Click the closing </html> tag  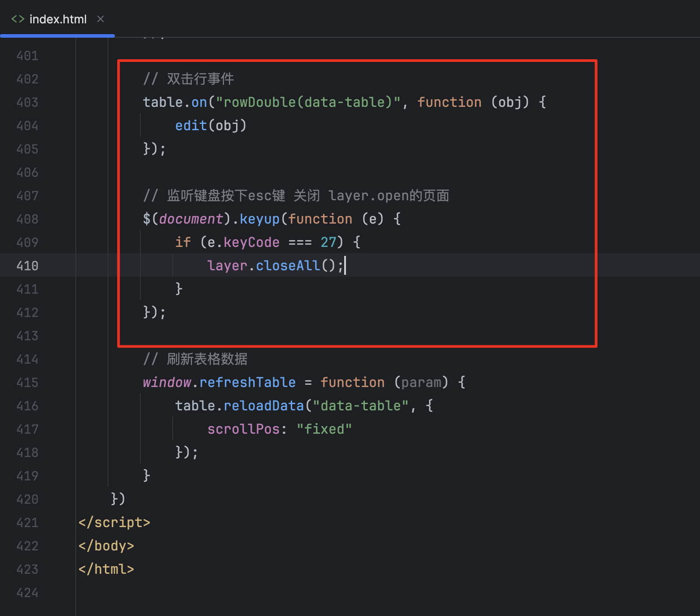pyautogui.click(x=106, y=569)
